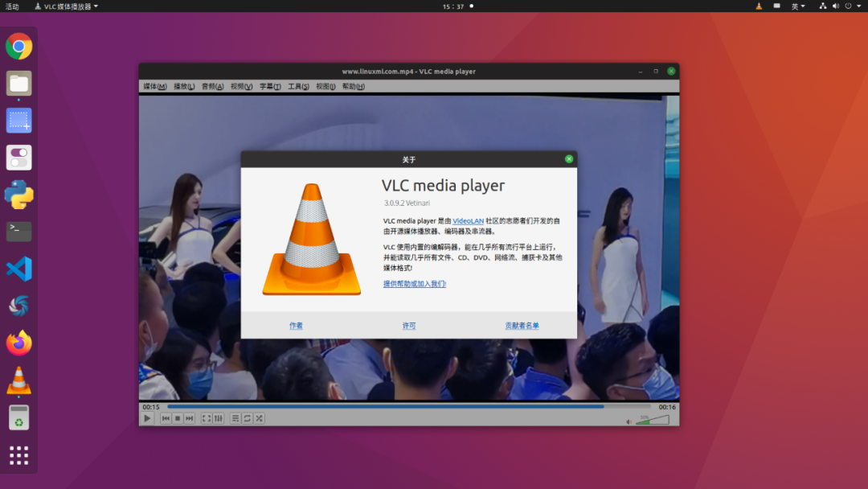Mute audio via the speaker icon

coord(628,422)
